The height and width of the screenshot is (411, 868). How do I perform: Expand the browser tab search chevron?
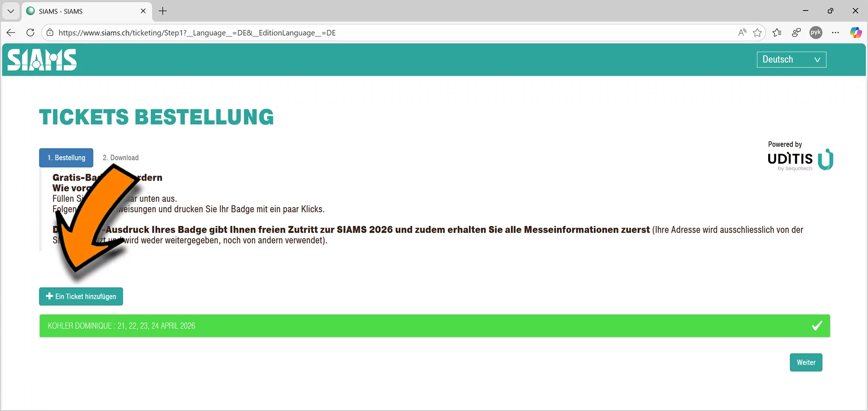pos(11,11)
